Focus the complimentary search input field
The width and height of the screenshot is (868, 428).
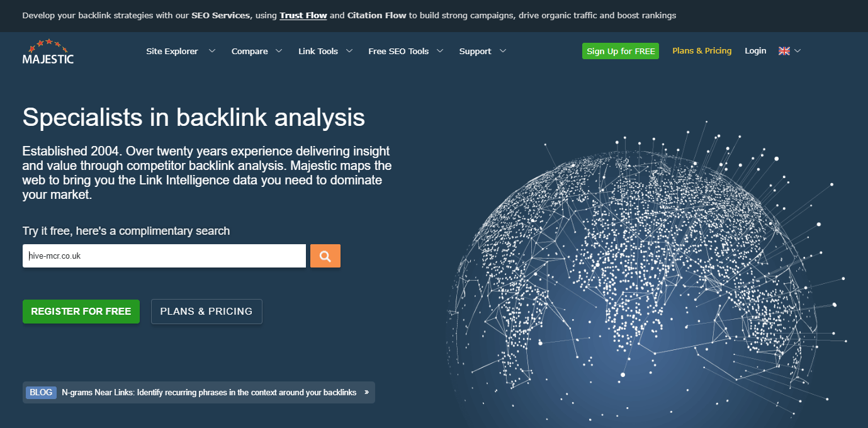tap(164, 256)
